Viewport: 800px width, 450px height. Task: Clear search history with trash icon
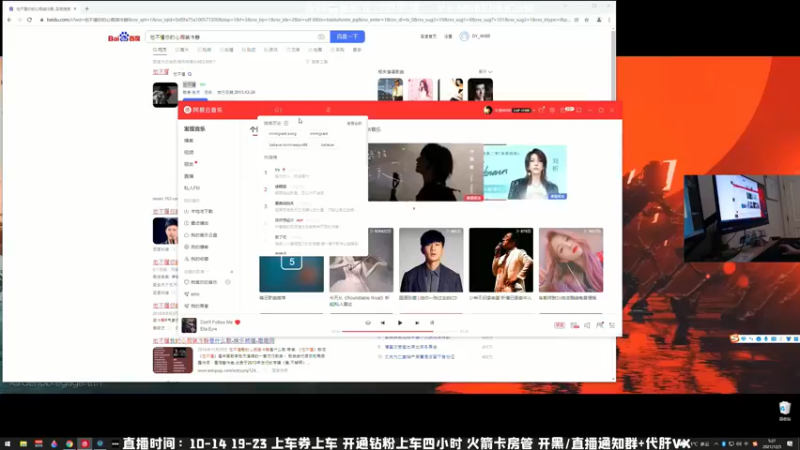pyautogui.click(x=286, y=123)
